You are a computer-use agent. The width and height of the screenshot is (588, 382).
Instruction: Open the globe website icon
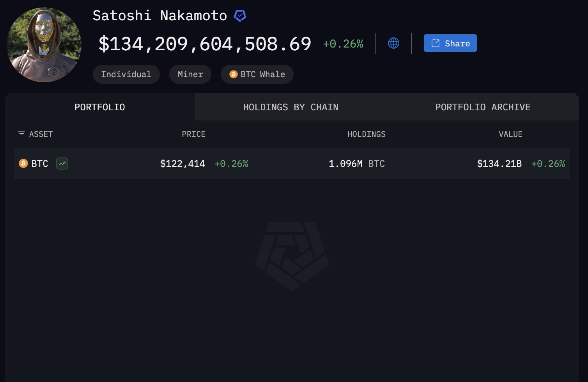pos(393,43)
